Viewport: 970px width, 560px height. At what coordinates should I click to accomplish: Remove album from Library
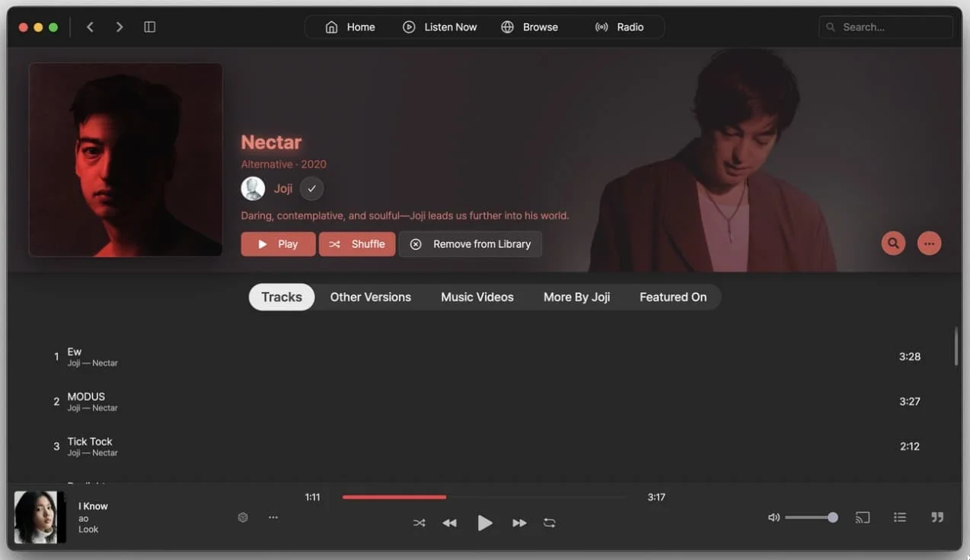pos(471,244)
